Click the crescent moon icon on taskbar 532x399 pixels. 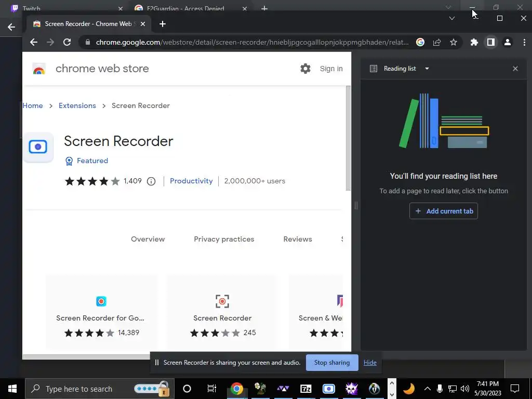(409, 389)
